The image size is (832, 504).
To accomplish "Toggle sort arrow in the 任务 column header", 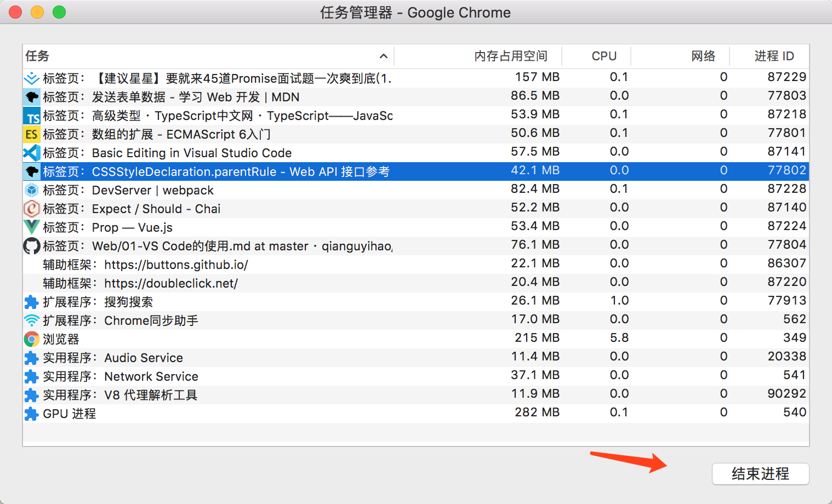I will coord(384,56).
